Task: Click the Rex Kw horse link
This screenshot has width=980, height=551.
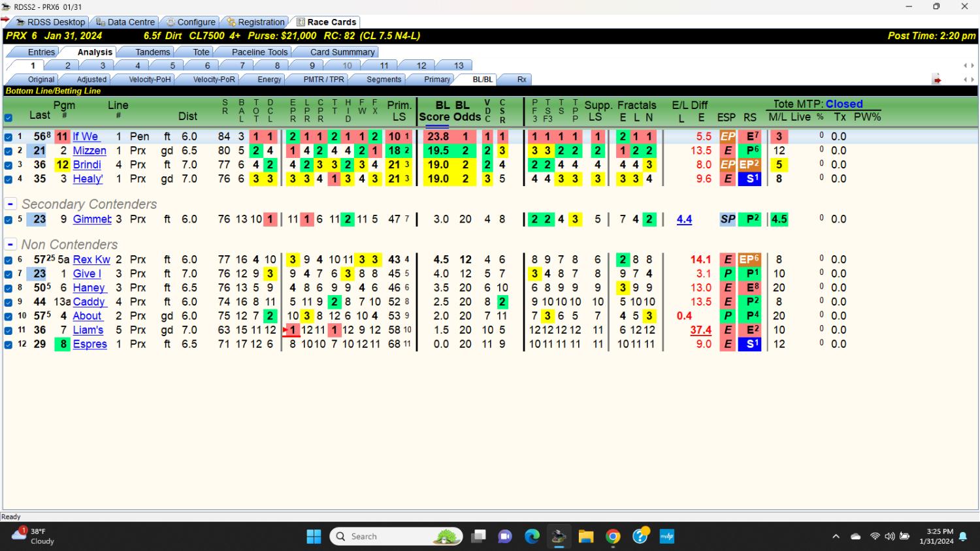Action: click(91, 259)
